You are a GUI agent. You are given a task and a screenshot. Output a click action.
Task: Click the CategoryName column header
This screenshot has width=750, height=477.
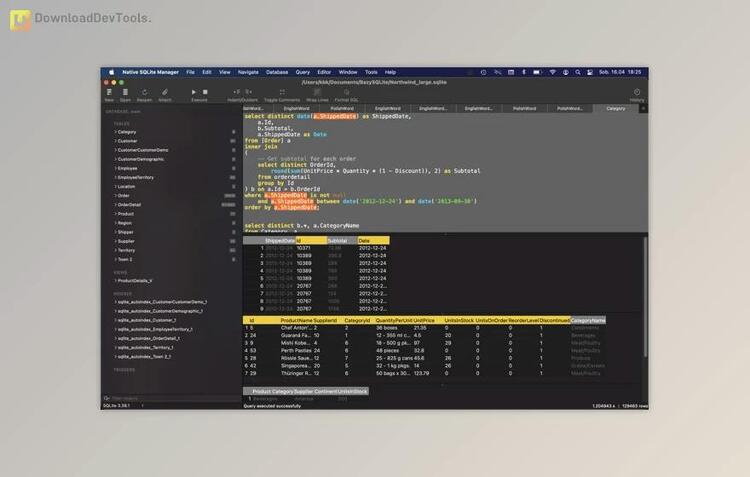[x=588, y=320]
